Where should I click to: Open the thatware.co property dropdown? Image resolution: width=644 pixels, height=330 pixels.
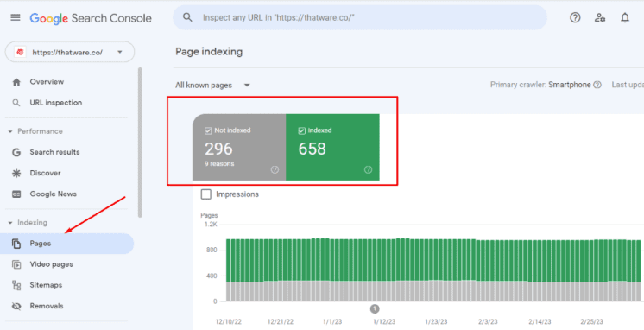tap(70, 52)
